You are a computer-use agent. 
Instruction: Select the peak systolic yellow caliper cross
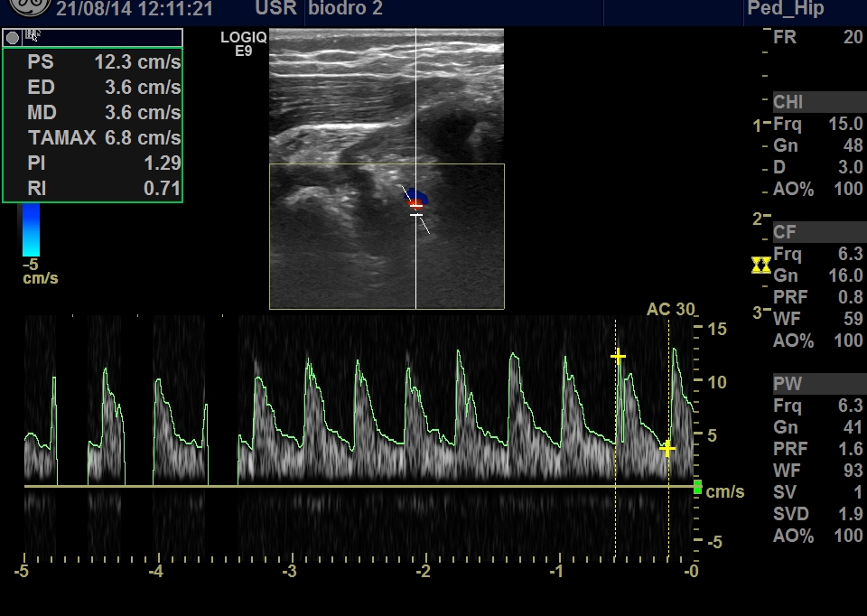pos(618,357)
